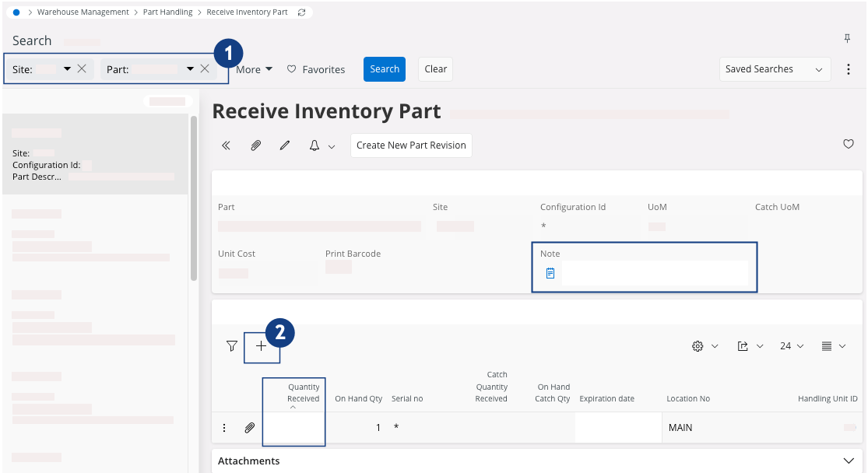Navigate to Part Handling breadcrumb
This screenshot has width=868, height=473.
click(x=167, y=12)
